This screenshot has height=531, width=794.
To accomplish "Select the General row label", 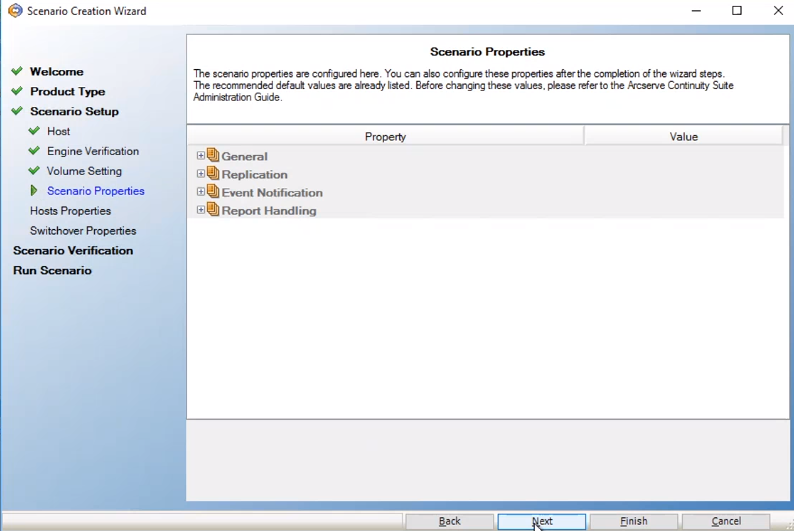I will tap(245, 156).
